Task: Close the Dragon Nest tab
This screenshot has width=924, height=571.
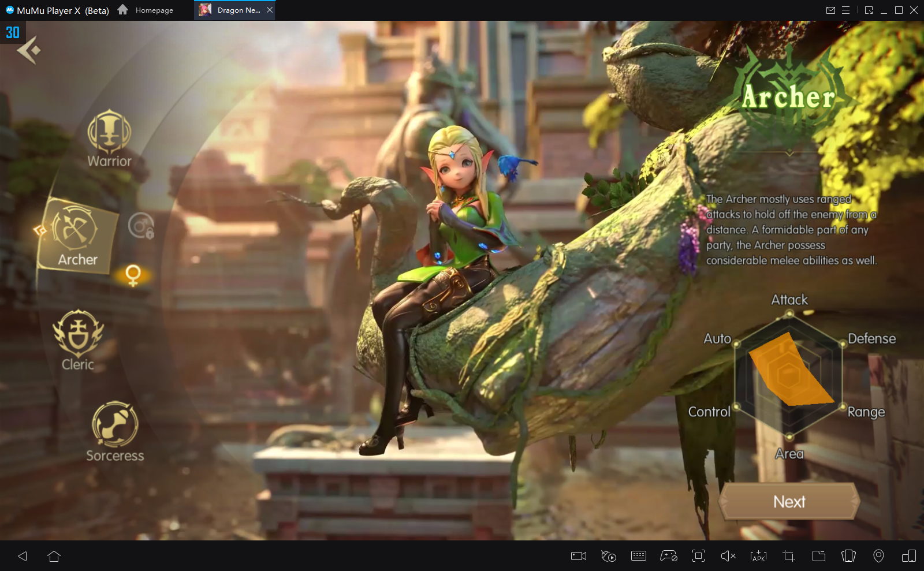Action: click(x=270, y=10)
